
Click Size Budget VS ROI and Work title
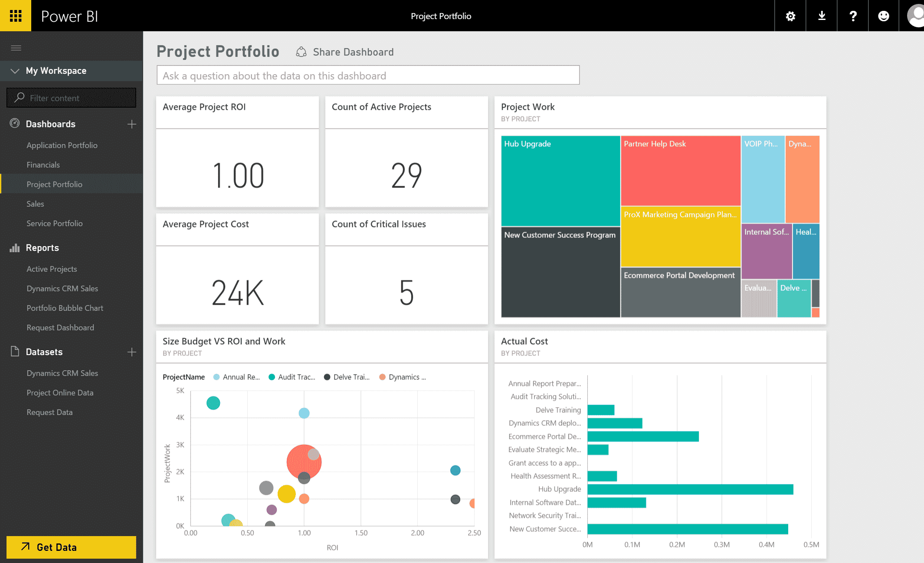(x=224, y=341)
